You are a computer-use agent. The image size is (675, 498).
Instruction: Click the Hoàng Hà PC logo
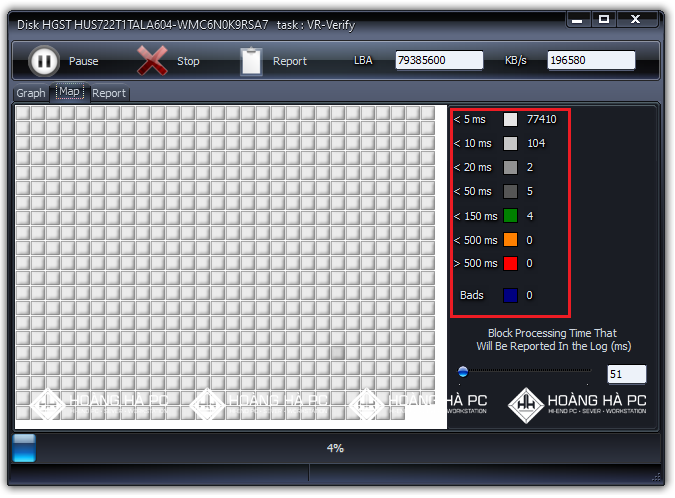577,403
